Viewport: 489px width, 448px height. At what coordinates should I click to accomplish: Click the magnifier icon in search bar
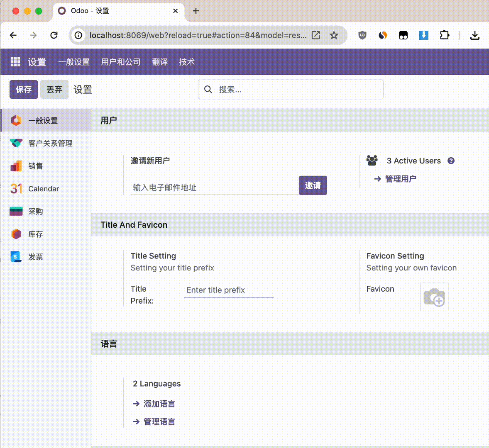(208, 89)
